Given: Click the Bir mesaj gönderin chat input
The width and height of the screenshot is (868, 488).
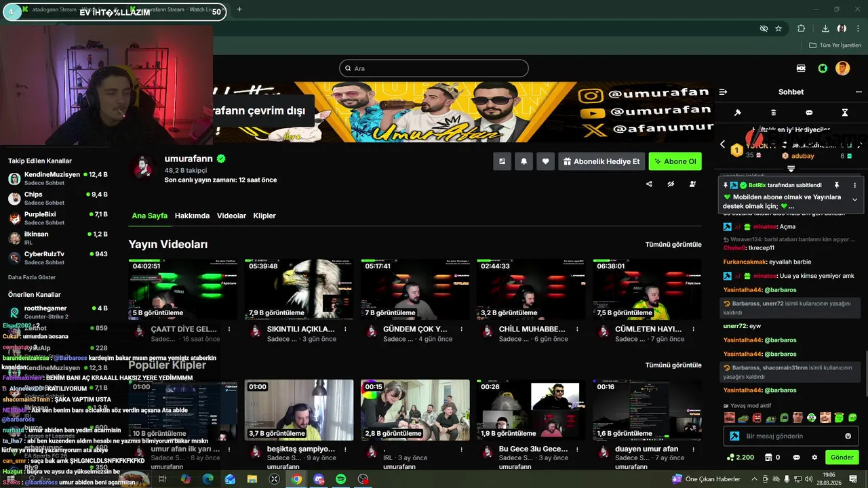Looking at the screenshot, I should coord(791,436).
